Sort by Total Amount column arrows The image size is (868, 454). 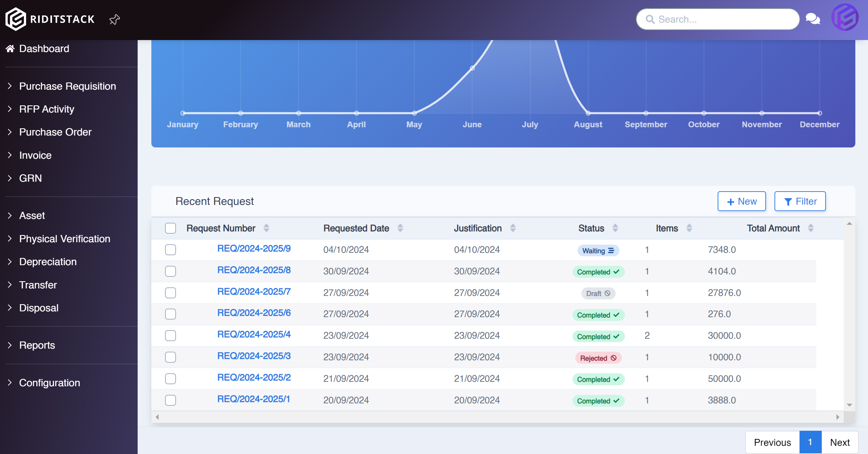pyautogui.click(x=810, y=228)
